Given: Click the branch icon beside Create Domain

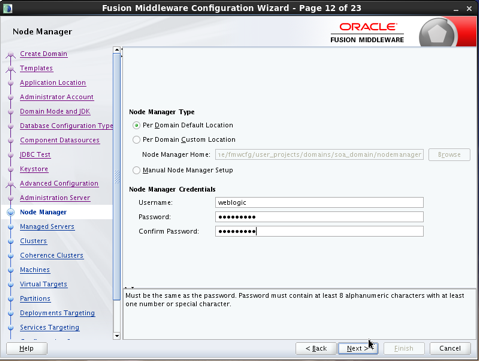Looking at the screenshot, I should click(x=11, y=54).
